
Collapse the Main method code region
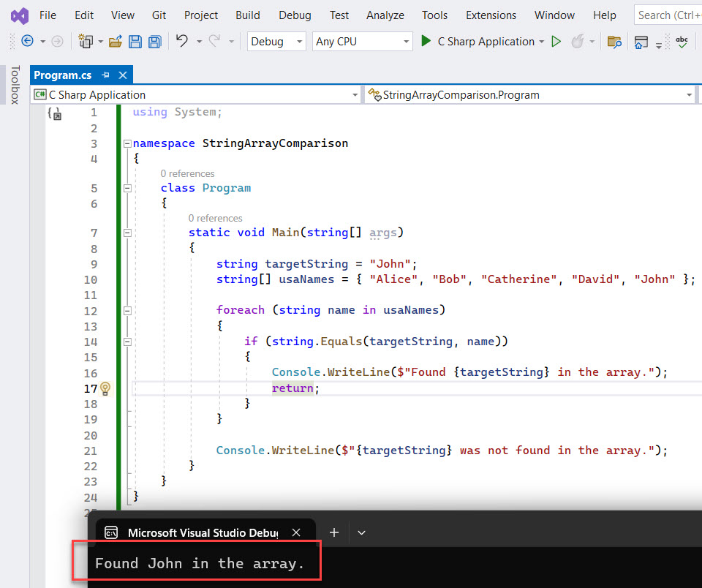coord(127,233)
